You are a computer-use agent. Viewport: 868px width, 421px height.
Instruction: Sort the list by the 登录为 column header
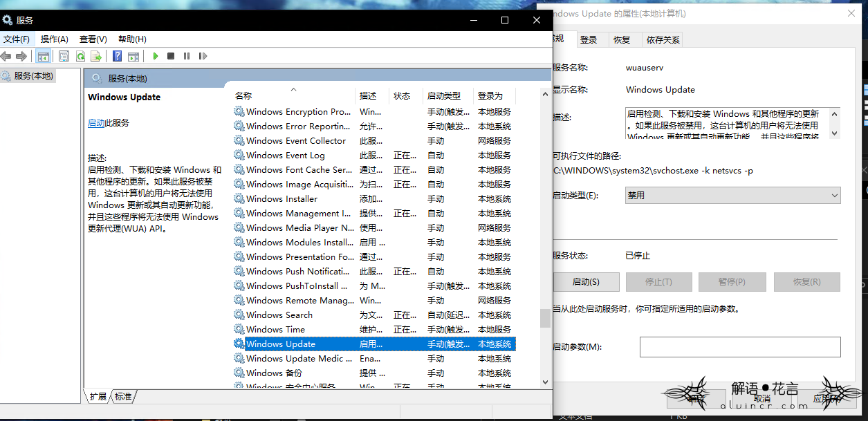point(495,95)
